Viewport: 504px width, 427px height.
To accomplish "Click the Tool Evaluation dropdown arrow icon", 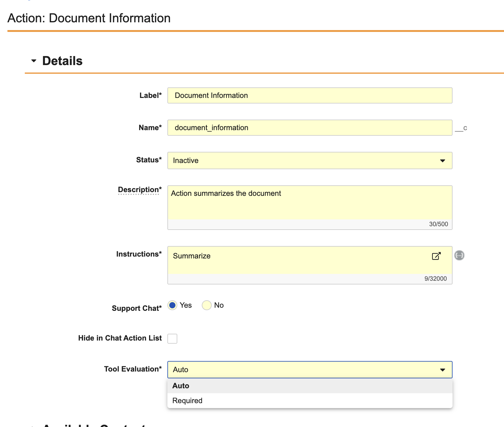I will coord(442,370).
